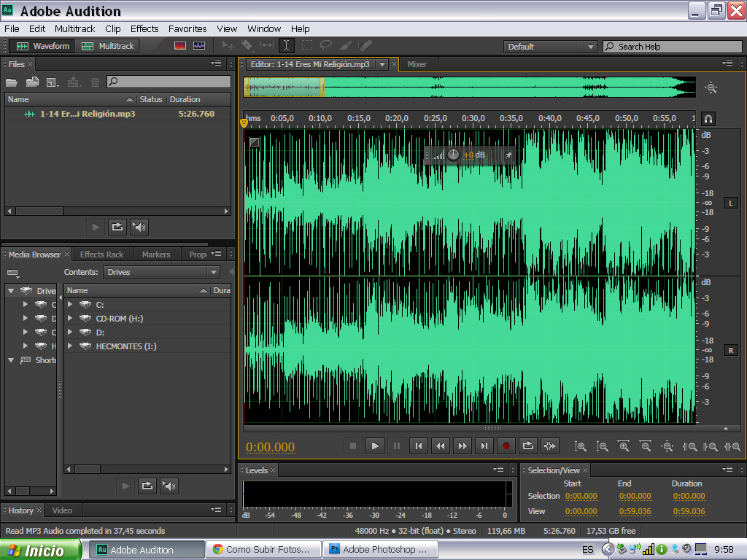
Task: Switch to the History tab
Action: coord(21,510)
